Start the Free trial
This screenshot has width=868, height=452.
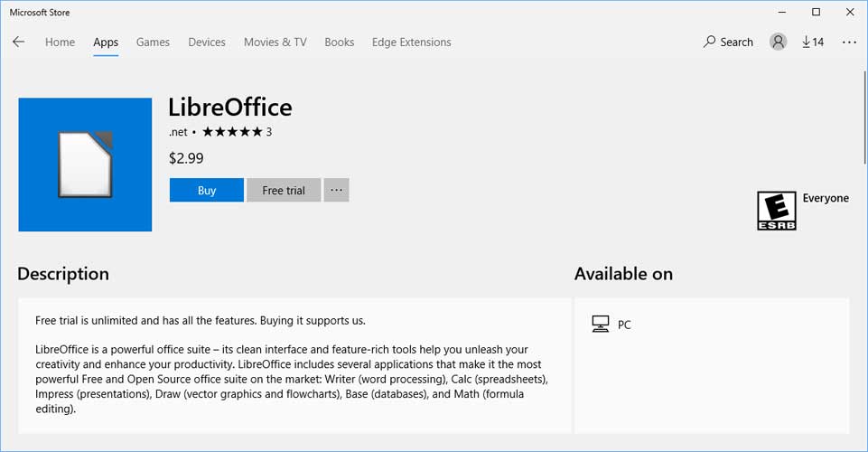(x=284, y=190)
